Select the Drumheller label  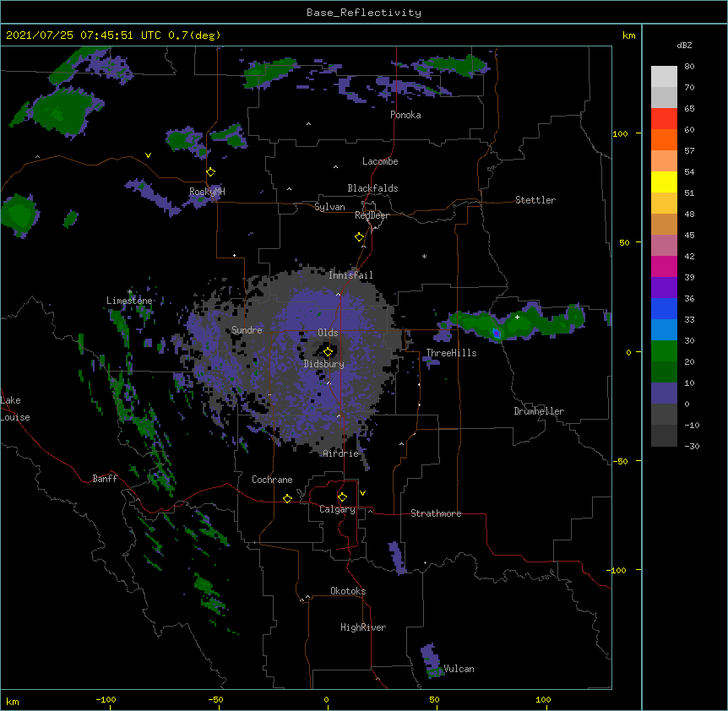point(539,411)
